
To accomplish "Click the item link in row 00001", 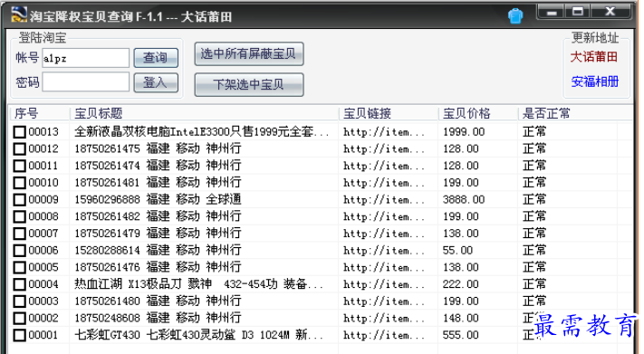I will coord(384,336).
